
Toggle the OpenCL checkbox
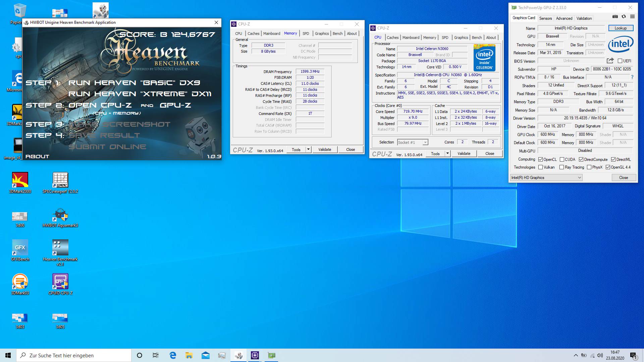[x=540, y=160]
